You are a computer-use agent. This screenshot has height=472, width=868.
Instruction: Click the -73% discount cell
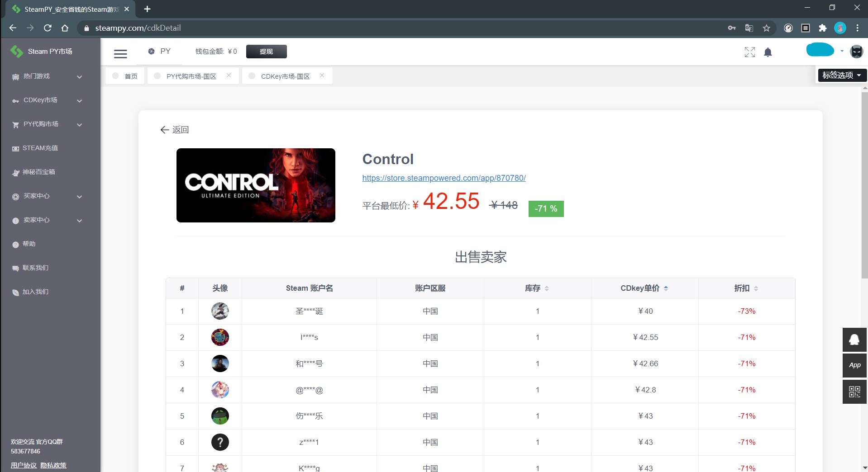pos(747,311)
